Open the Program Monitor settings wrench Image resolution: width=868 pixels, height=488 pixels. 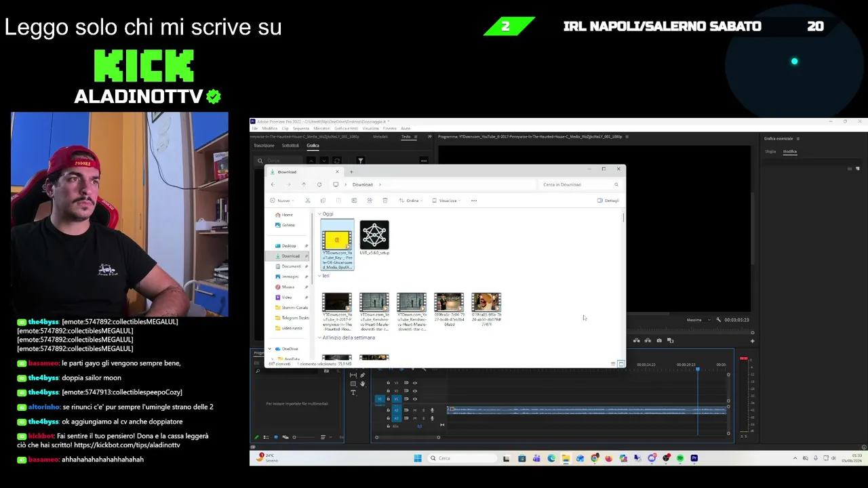pyautogui.click(x=719, y=319)
